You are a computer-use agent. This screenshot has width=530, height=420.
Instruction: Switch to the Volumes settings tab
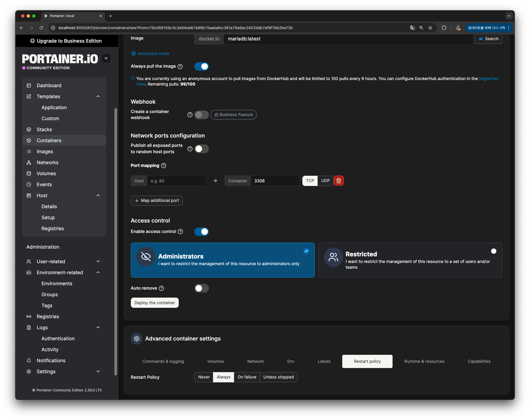(x=216, y=361)
